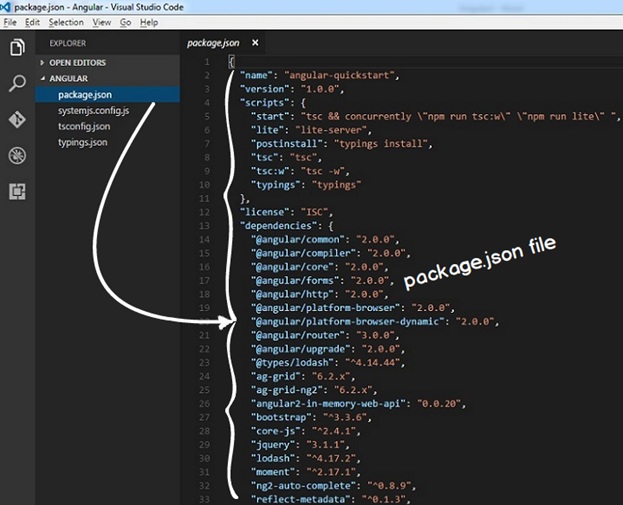Viewport: 623px width, 505px height.
Task: Click the EXPLORER panel heading
Action: click(68, 43)
